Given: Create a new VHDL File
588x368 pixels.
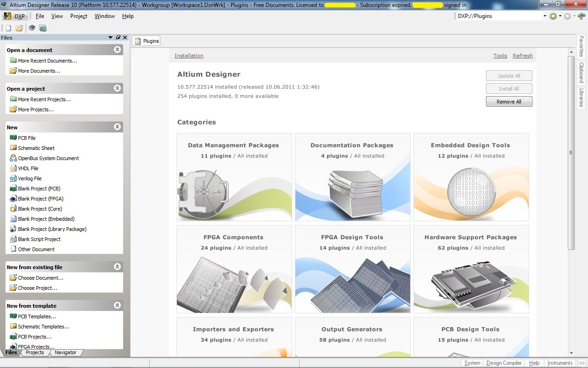Looking at the screenshot, I should coord(28,168).
